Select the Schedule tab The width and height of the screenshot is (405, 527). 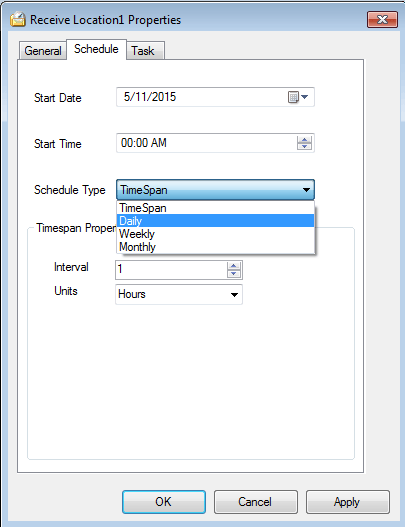[x=96, y=49]
